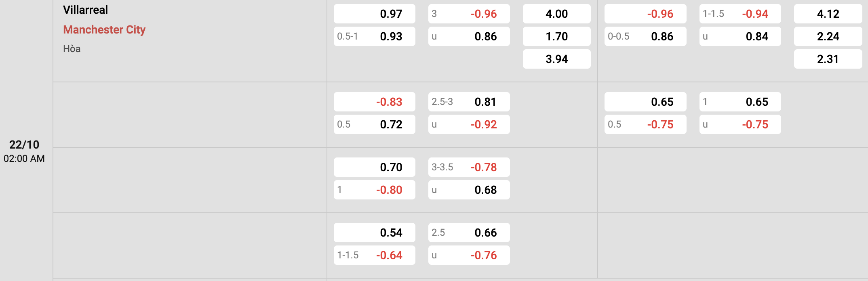The height and width of the screenshot is (281, 868).
Task: Select handicap 1-1.5 odds -0.64
Action: (x=374, y=256)
